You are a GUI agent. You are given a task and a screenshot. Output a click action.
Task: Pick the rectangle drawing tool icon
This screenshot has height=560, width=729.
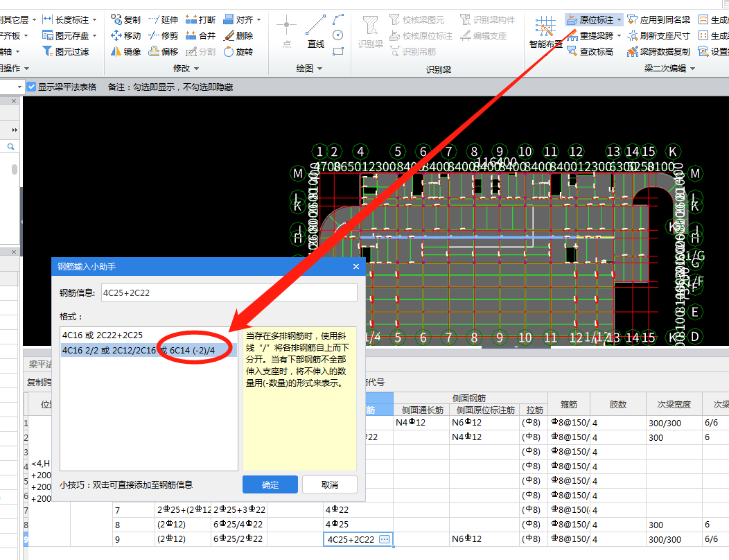(x=338, y=51)
